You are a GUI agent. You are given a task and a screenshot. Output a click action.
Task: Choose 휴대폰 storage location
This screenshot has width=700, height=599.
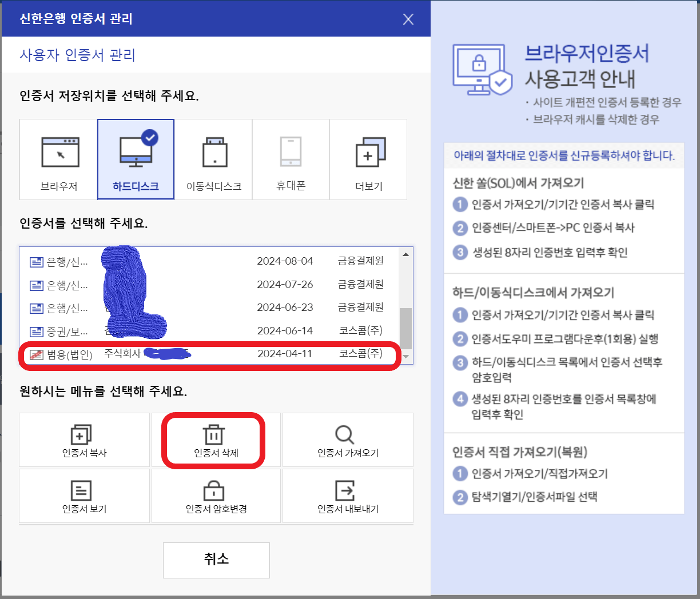point(291,159)
